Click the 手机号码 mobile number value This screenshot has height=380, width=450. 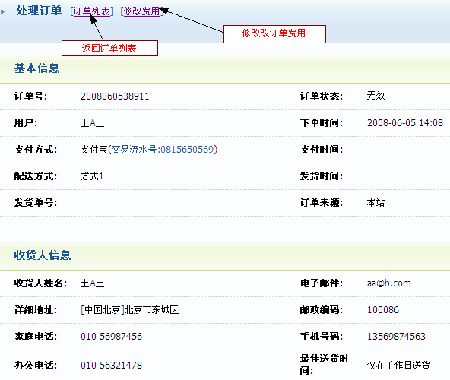tap(396, 336)
